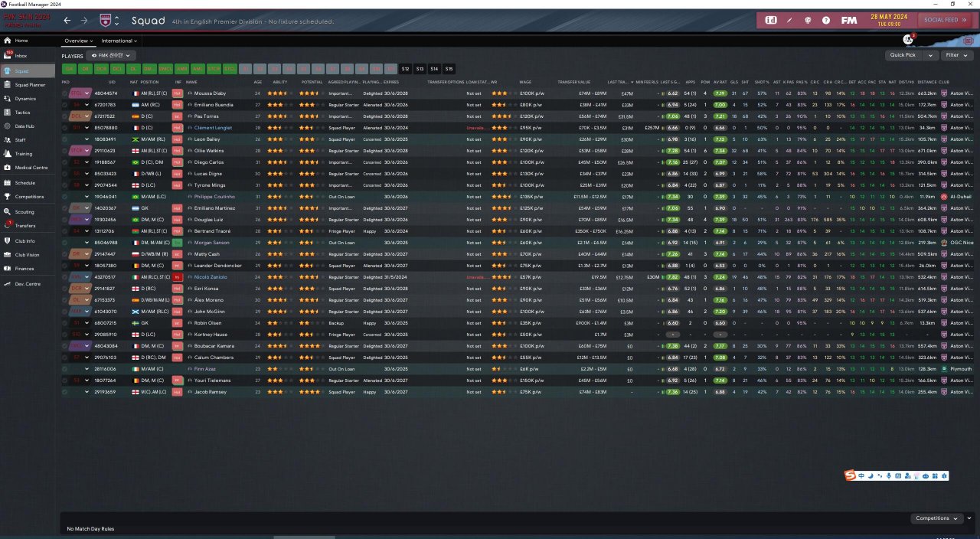This screenshot has width=980, height=539.
Task: Toggle selection circle for Emiliano Martinez
Action: click(x=65, y=208)
